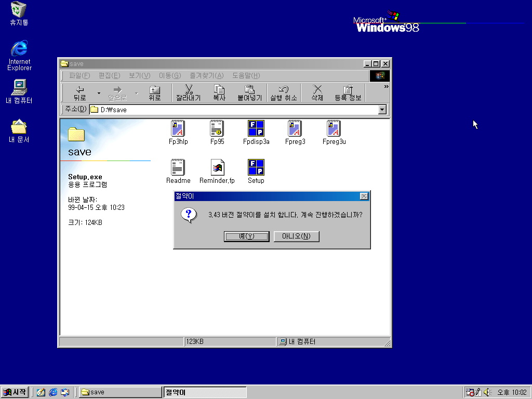Screen dimensions: 532x399
Task: Launch Internet Explorer from quick launch
Action: pos(53,392)
